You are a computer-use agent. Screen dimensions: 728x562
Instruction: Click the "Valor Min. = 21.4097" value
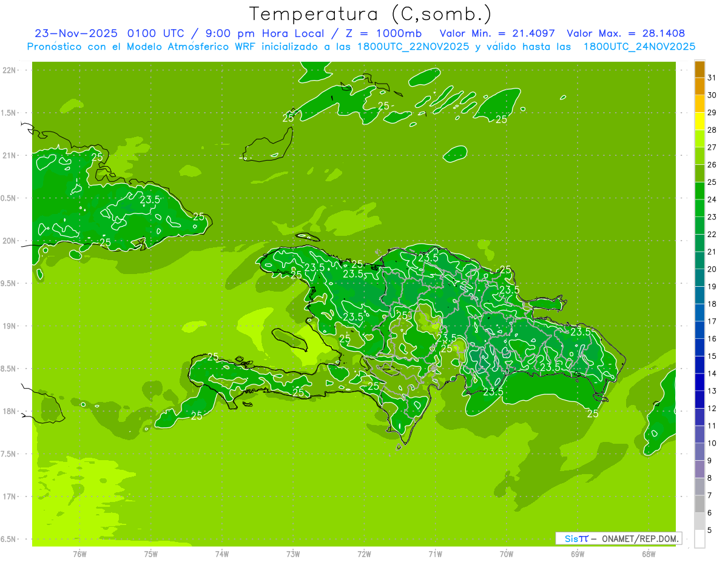(x=497, y=33)
